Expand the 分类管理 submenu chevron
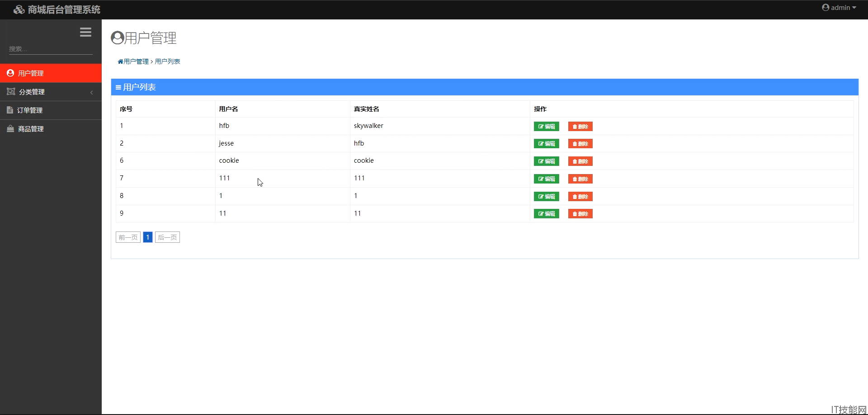The image size is (868, 415). (x=92, y=92)
